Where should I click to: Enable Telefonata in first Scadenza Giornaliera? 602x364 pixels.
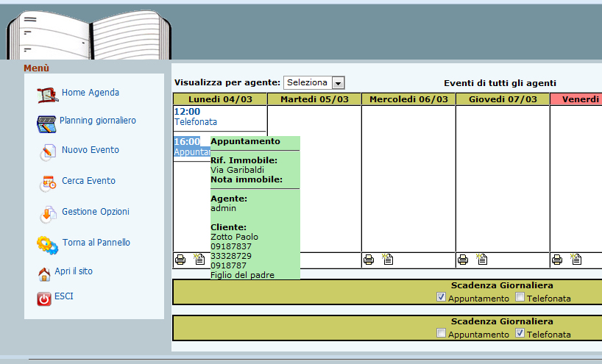[520, 297]
